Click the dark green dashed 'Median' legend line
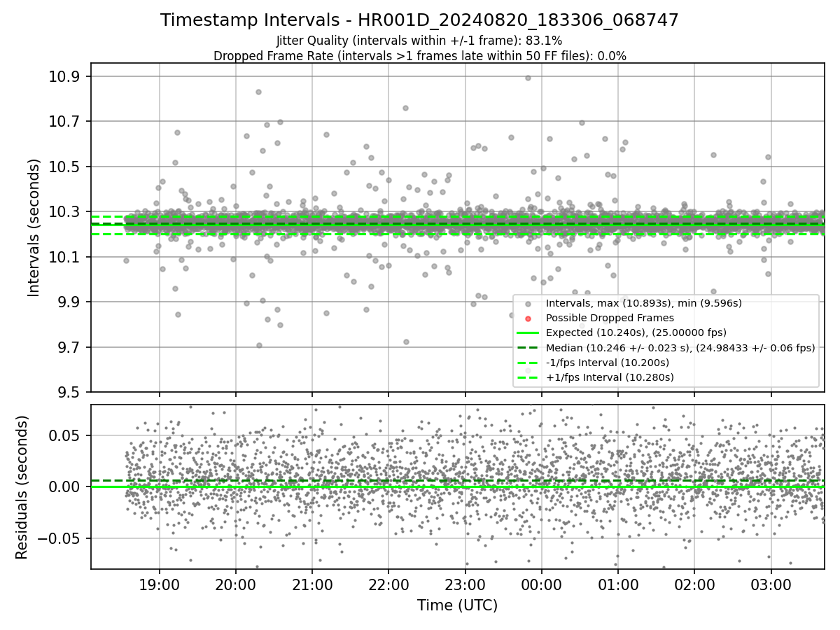The height and width of the screenshot is (630, 840). (x=528, y=348)
